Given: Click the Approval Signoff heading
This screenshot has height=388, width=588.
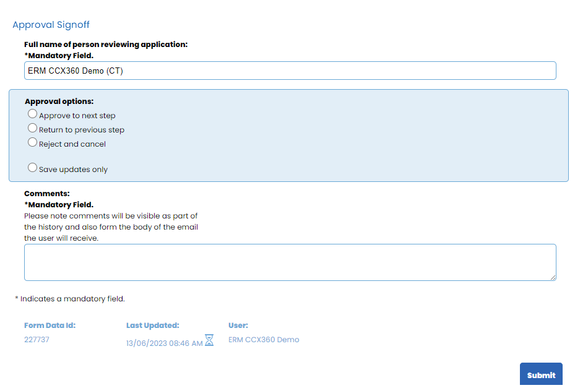Looking at the screenshot, I should coord(51,25).
